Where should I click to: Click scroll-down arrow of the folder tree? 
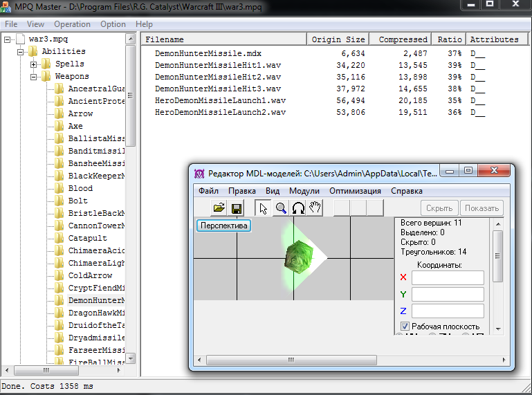point(131,358)
